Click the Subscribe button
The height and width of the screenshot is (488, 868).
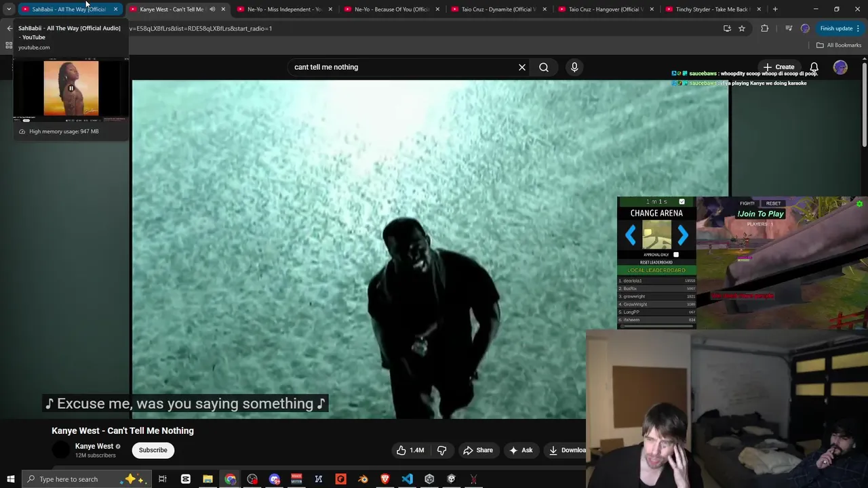pyautogui.click(x=153, y=450)
